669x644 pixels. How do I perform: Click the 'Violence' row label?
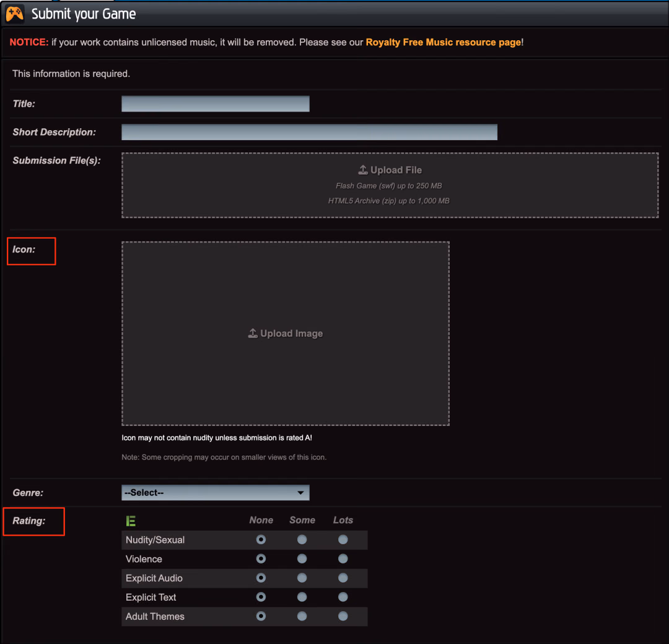click(x=144, y=559)
